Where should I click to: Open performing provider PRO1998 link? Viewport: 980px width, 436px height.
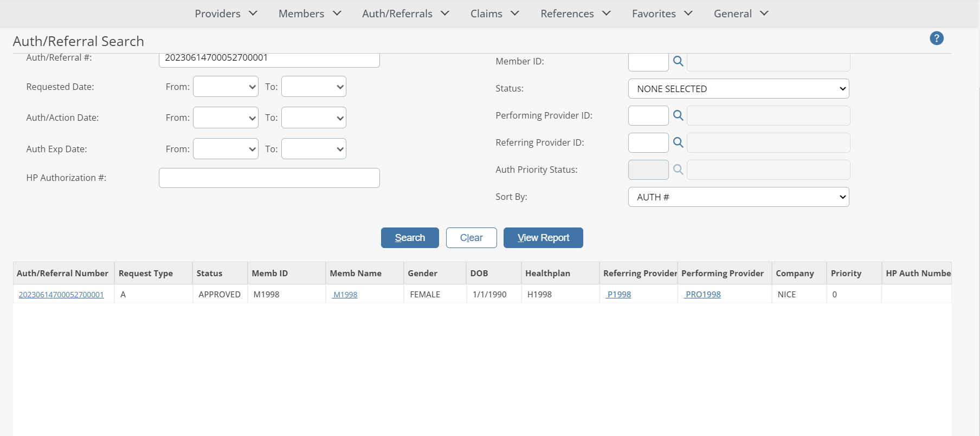pyautogui.click(x=703, y=295)
